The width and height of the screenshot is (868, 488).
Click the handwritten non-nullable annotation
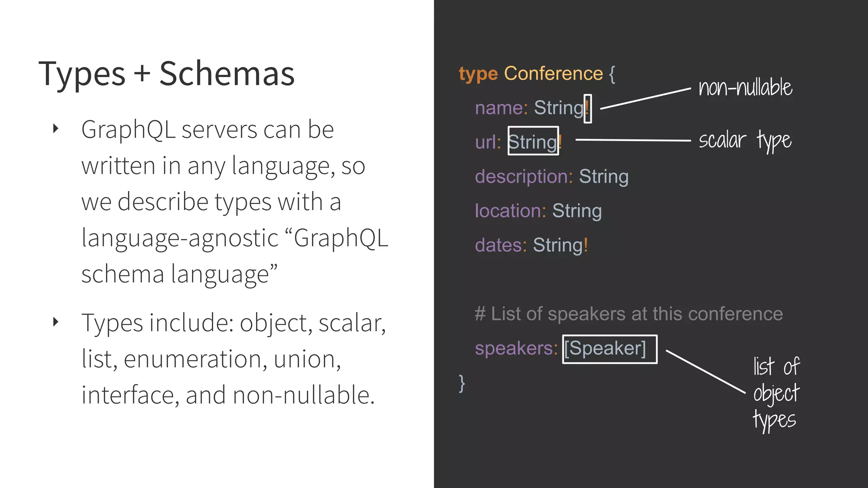[745, 88]
